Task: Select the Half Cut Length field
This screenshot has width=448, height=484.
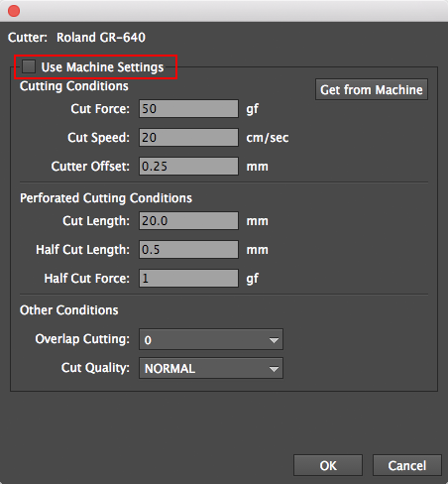Action: pyautogui.click(x=188, y=249)
